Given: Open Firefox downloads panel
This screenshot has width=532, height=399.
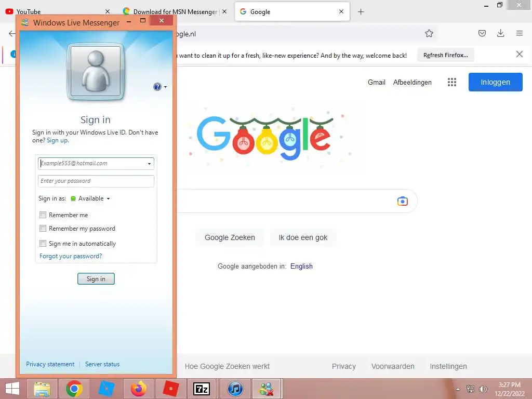Looking at the screenshot, I should 500,33.
